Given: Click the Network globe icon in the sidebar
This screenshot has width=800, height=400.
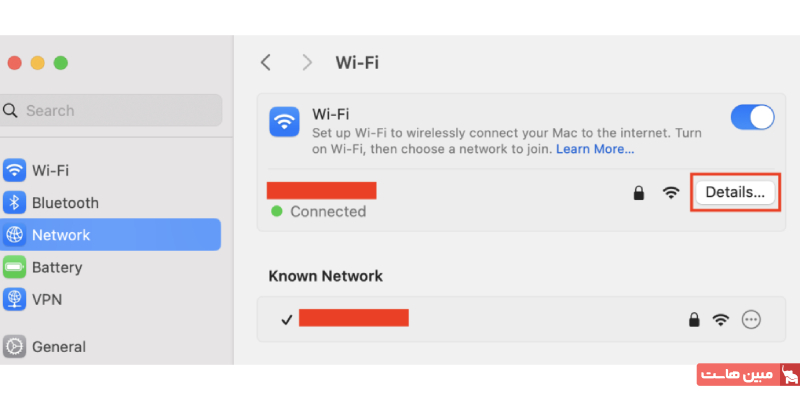Looking at the screenshot, I should (x=15, y=235).
